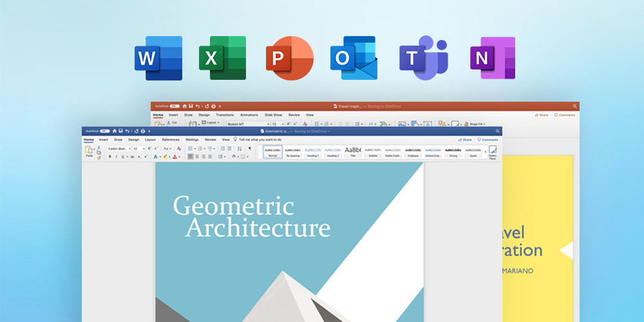Click the Microsoft Teams app icon
644x322 pixels.
pos(421,58)
